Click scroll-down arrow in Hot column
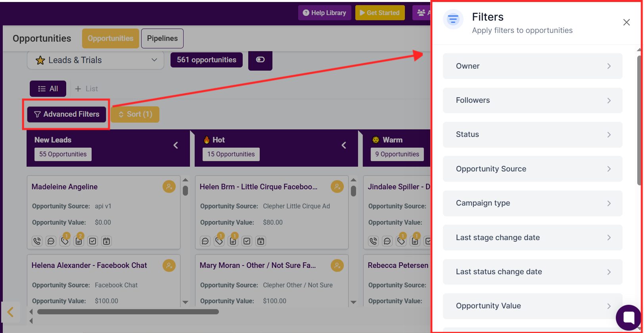Viewport: 644px width, 333px height. click(353, 302)
